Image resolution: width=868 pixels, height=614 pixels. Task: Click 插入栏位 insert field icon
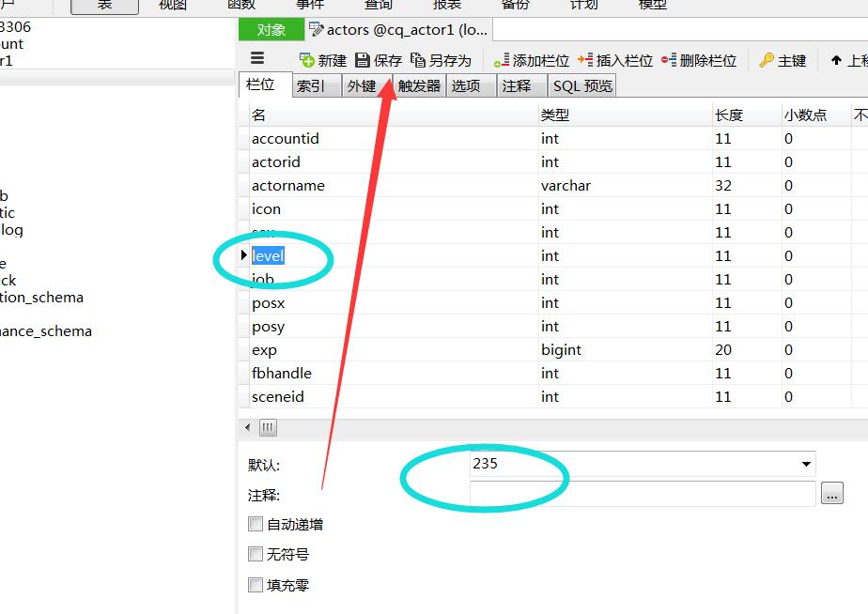[585, 60]
